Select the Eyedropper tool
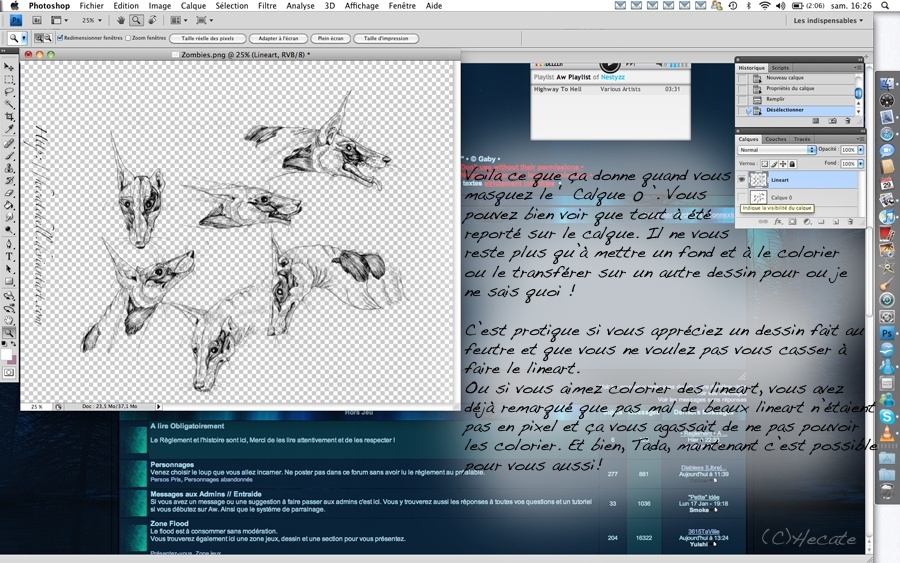Screen dimensions: 900x563 coord(9,129)
